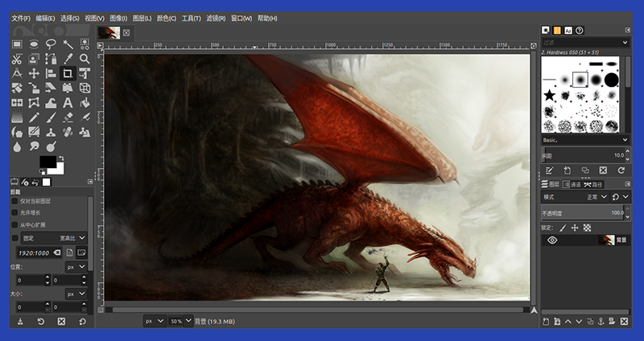Select the Move tool

click(34, 73)
